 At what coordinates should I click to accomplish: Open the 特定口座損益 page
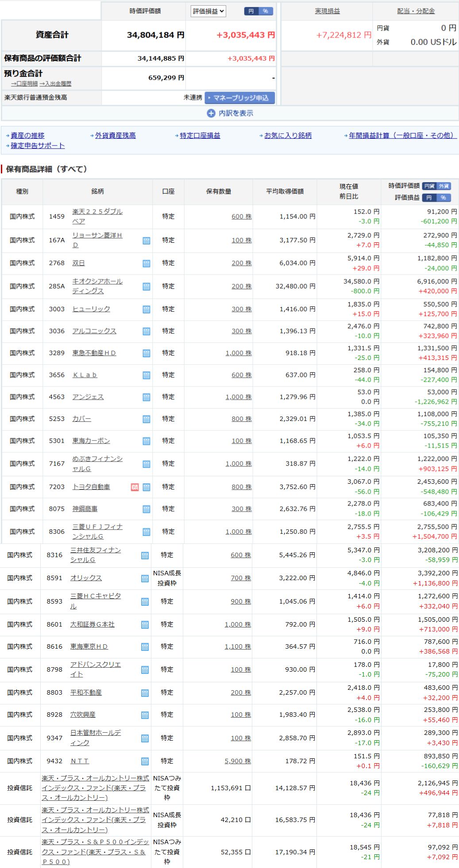tap(200, 135)
